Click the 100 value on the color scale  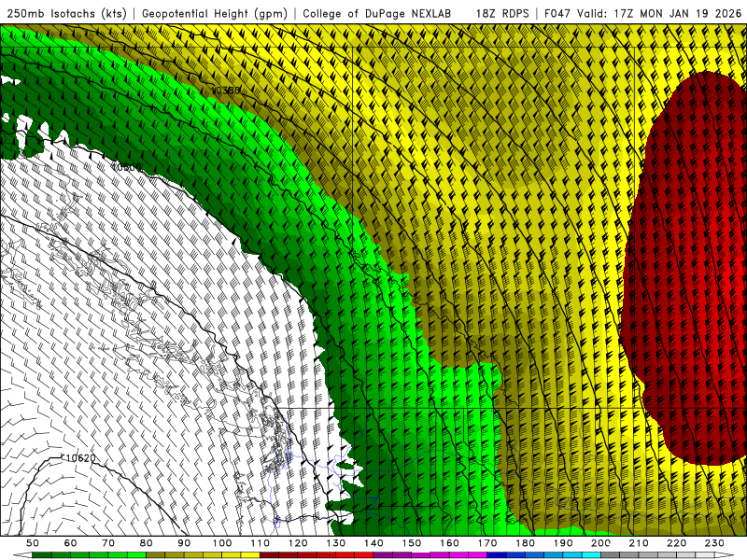click(x=222, y=543)
